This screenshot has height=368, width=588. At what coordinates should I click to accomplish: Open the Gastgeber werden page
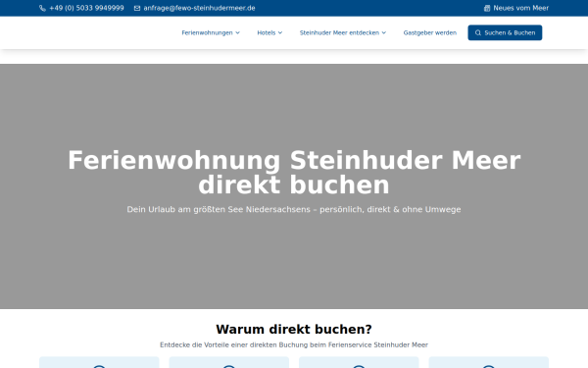click(x=430, y=33)
